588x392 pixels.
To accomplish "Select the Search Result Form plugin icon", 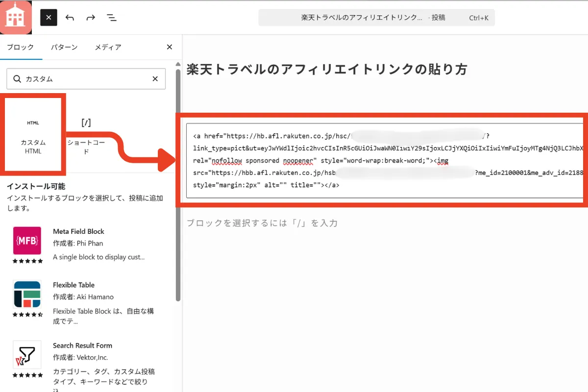I will coord(27,355).
